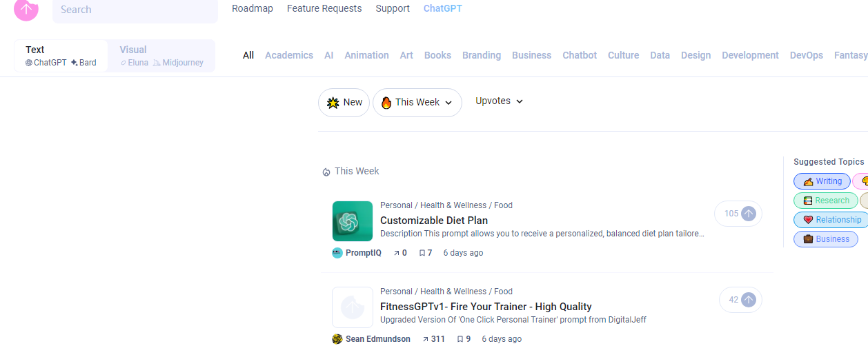Click into the Search input field
This screenshot has height=357, width=868.
pos(135,10)
